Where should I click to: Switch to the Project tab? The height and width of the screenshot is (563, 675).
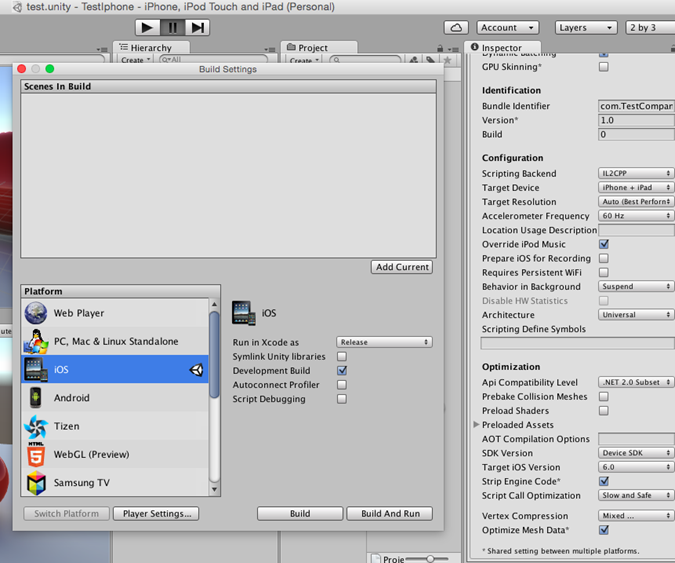tap(312, 47)
